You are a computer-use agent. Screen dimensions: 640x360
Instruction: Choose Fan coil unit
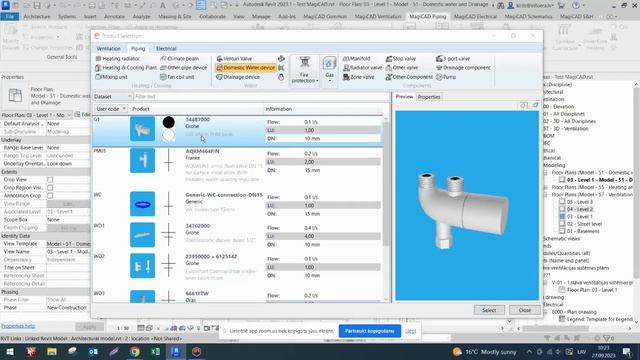pyautogui.click(x=177, y=77)
